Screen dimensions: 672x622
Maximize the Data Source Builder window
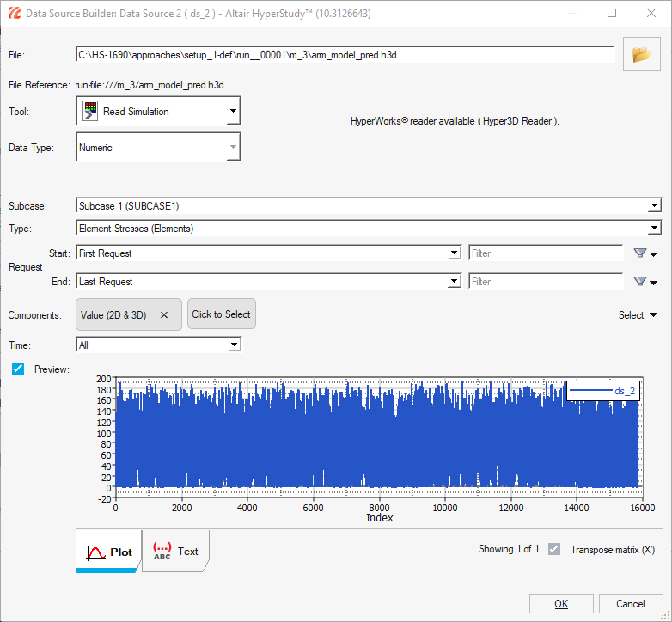tap(612, 14)
